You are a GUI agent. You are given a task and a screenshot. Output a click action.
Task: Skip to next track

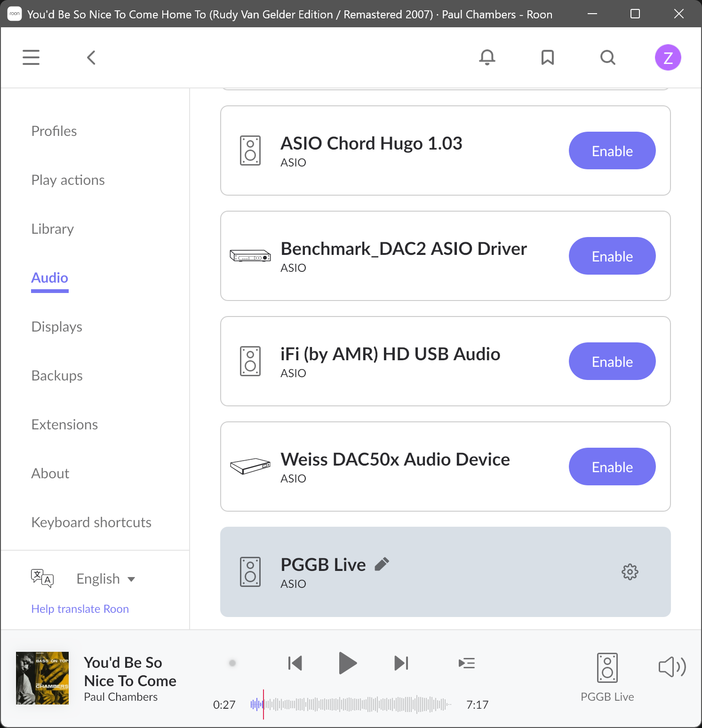tap(401, 663)
